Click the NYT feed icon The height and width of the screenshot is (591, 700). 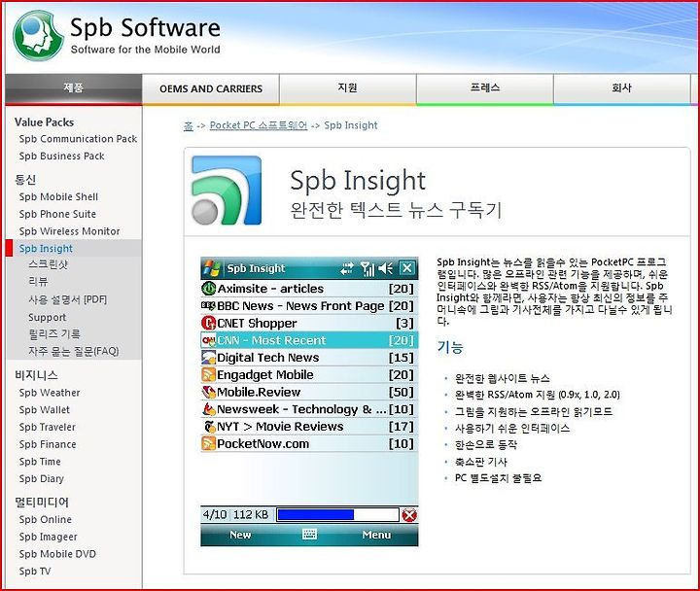coord(209,427)
